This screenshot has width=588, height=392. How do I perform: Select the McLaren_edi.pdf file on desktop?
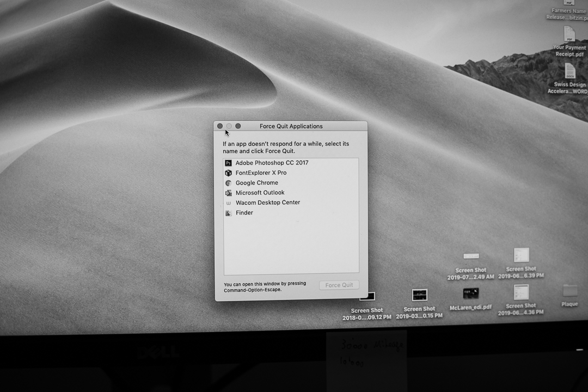470,298
